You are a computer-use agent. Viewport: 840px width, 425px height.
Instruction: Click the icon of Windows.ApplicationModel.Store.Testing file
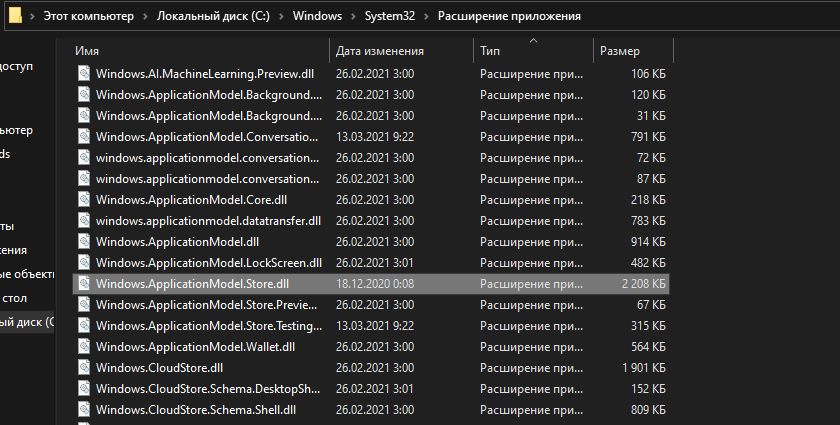click(84, 325)
